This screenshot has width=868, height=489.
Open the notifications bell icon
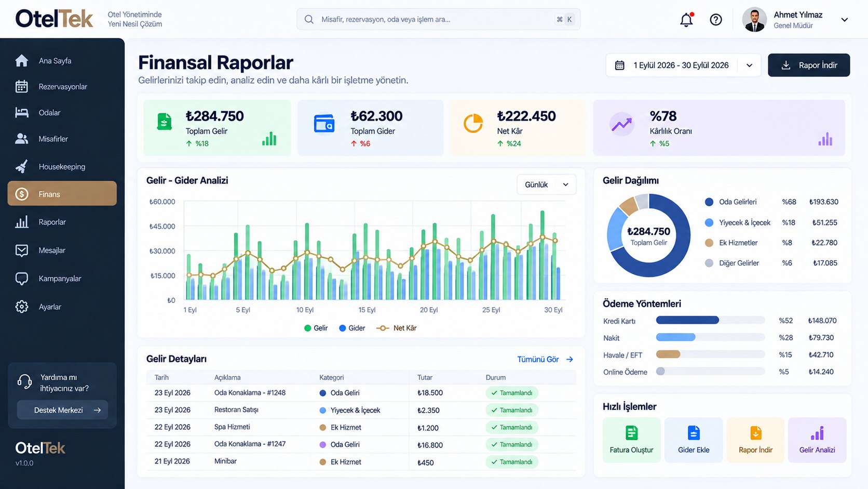(x=686, y=20)
